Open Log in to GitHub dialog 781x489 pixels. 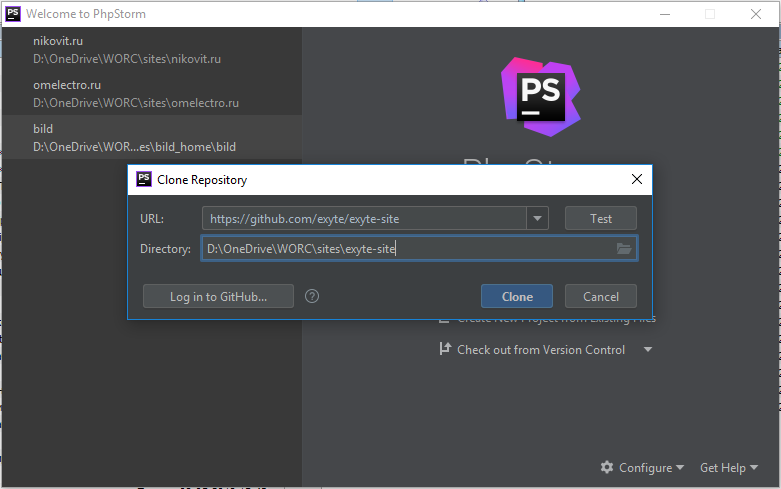click(x=218, y=296)
